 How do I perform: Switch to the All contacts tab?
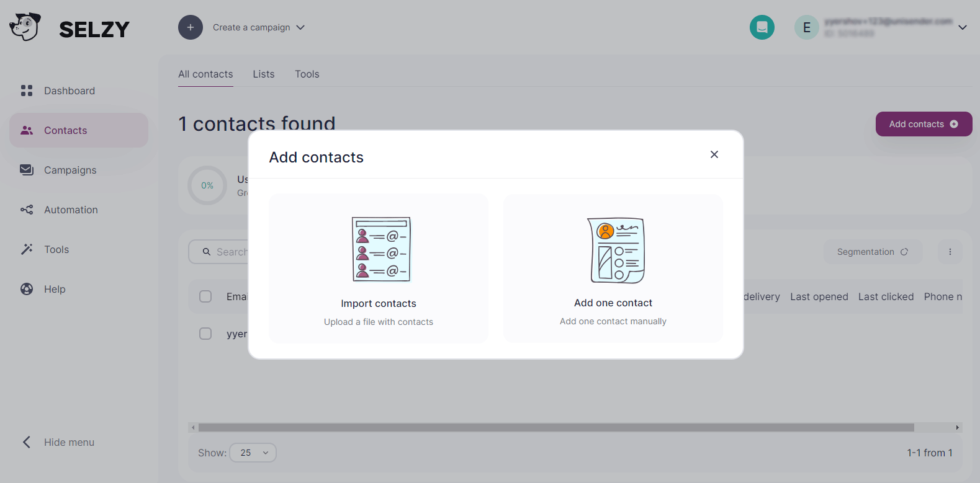[x=205, y=74]
